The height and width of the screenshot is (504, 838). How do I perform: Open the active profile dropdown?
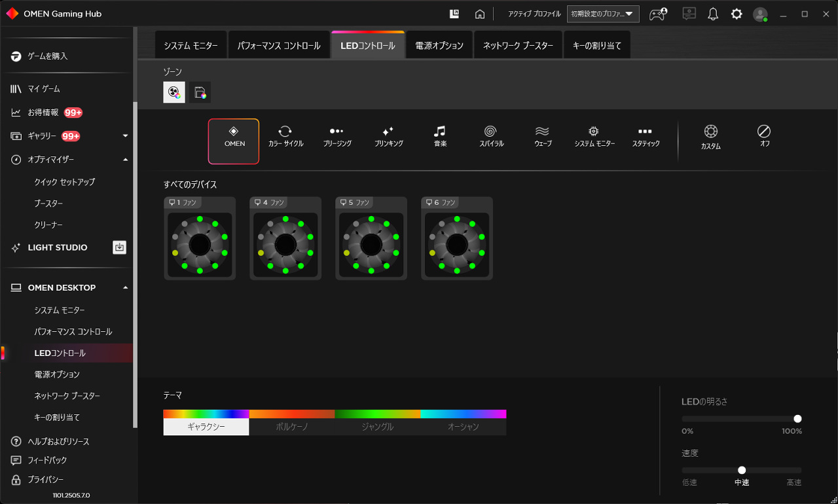click(x=603, y=14)
